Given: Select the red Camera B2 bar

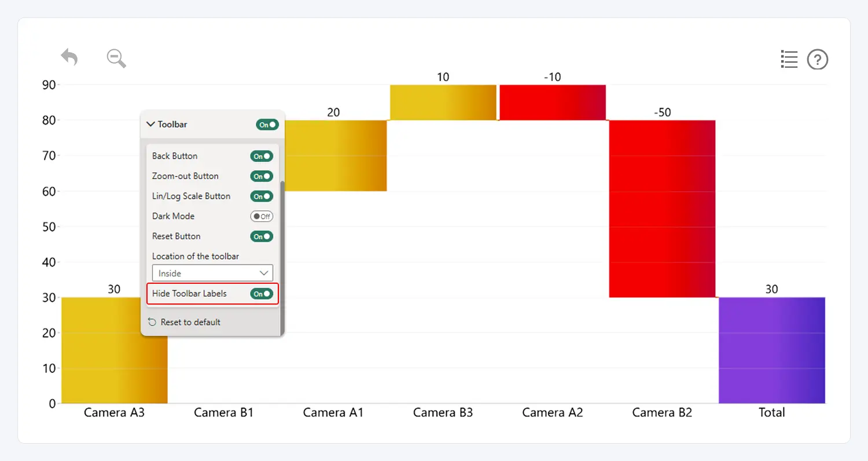Looking at the screenshot, I should [x=662, y=208].
